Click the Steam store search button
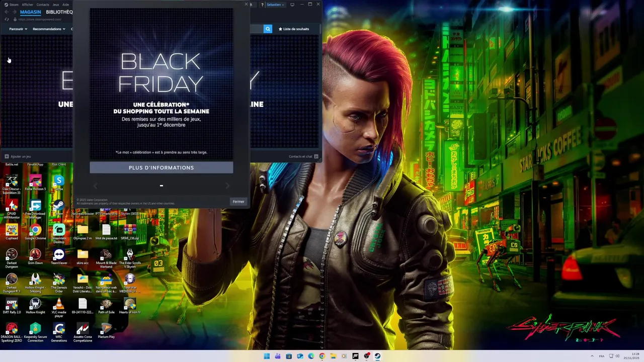 [x=268, y=29]
